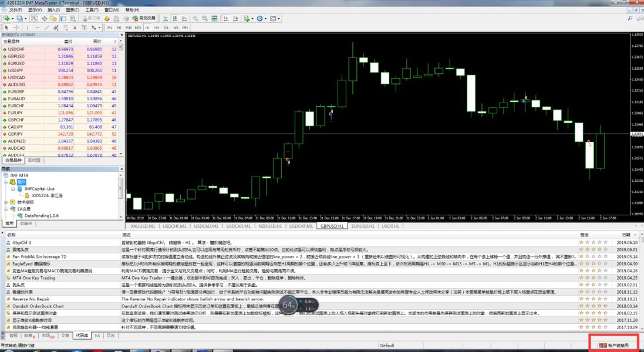Select USDJPY row in Market Watch
Image resolution: width=644 pixels, height=352 pixels.
pos(59,70)
